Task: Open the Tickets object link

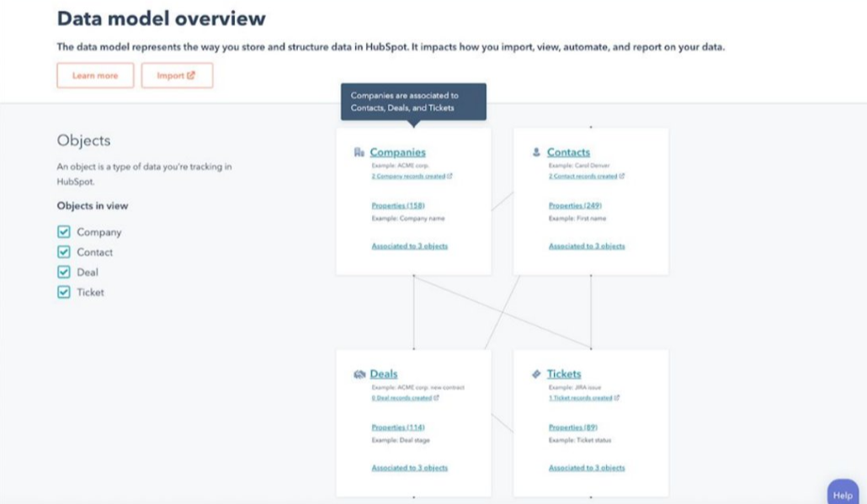Action: [564, 374]
